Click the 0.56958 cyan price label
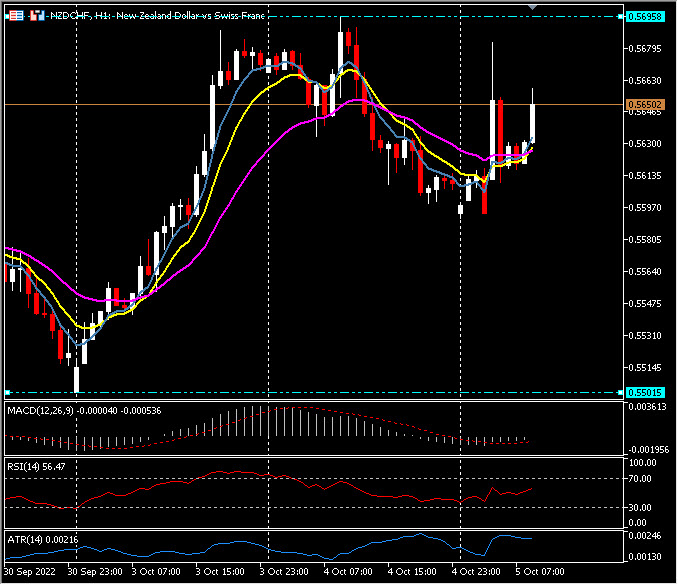Image resolution: width=678 pixels, height=585 pixels. tap(648, 17)
